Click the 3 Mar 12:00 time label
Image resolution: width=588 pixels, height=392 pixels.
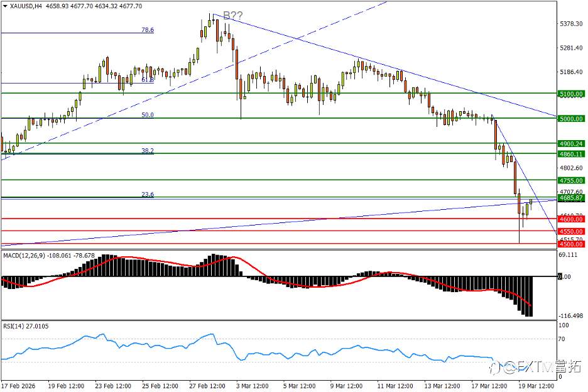pyautogui.click(x=253, y=386)
